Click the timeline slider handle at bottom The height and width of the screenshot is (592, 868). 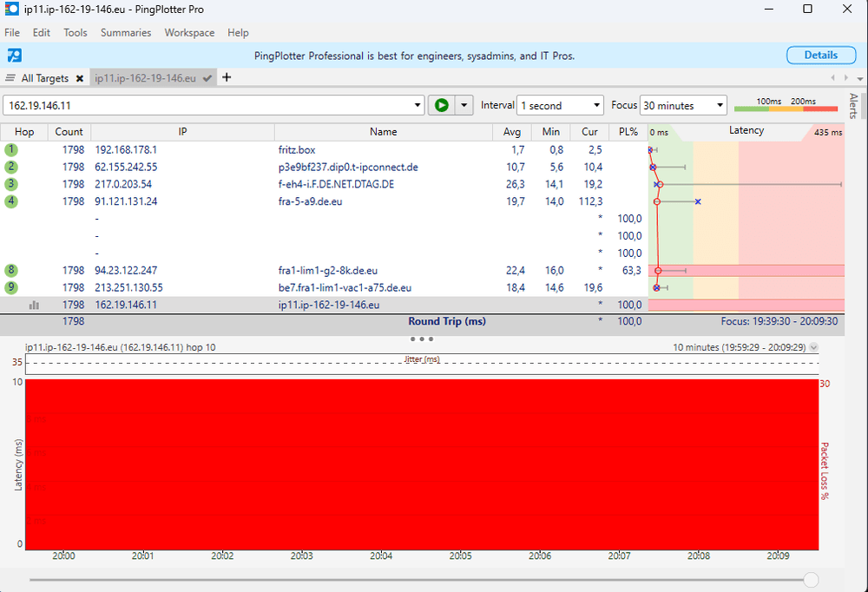coord(811,579)
